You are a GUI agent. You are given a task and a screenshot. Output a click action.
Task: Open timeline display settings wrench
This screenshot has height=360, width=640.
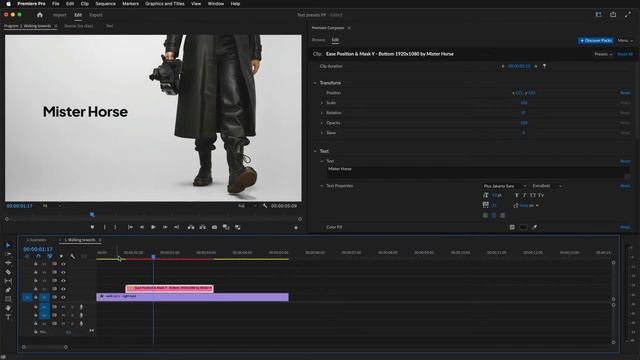[73, 256]
